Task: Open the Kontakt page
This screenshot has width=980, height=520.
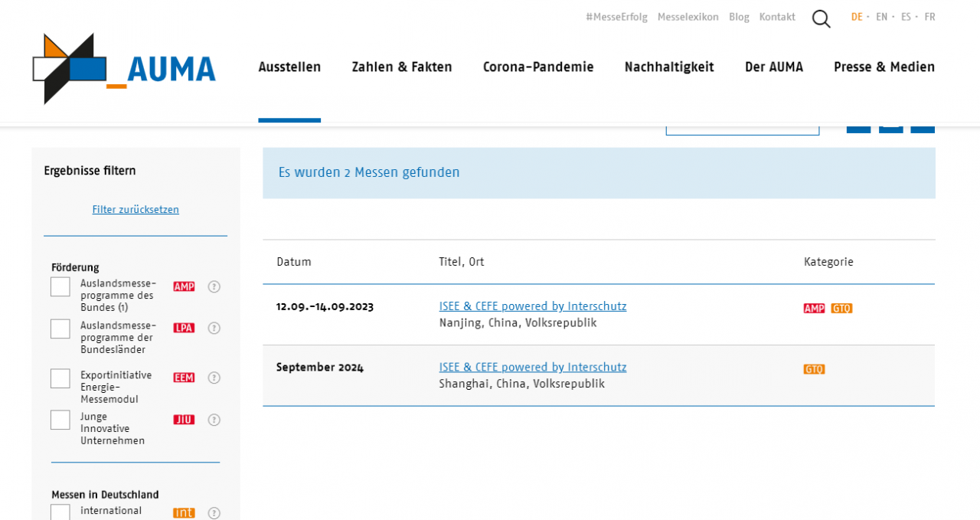Action: (777, 17)
